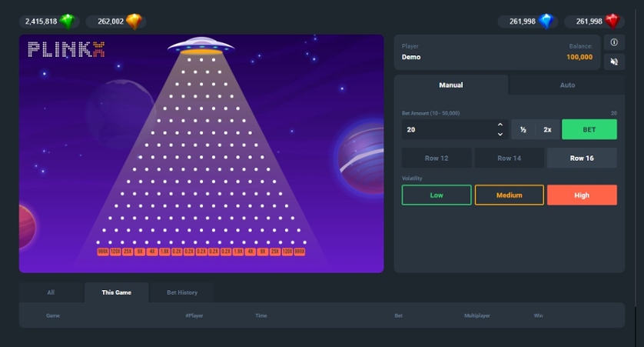The width and height of the screenshot is (644, 347).
Task: Switch to the Auto tab
Action: (567, 85)
